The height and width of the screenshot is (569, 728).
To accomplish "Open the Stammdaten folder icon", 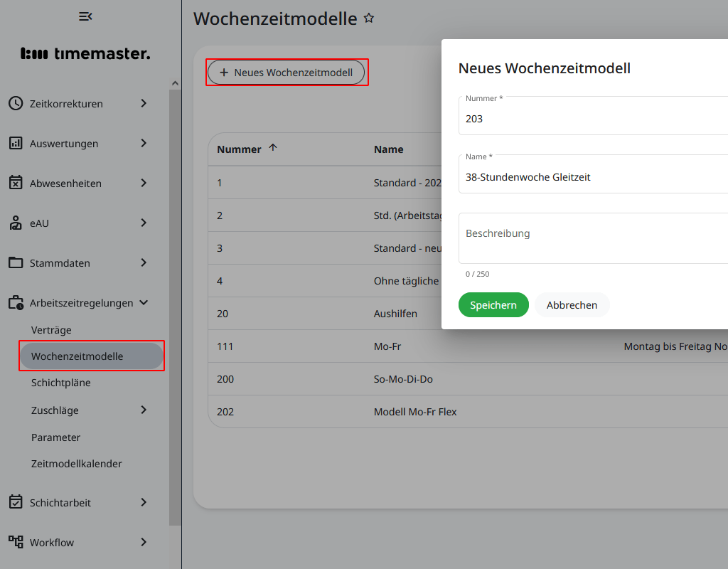I will pos(15,262).
